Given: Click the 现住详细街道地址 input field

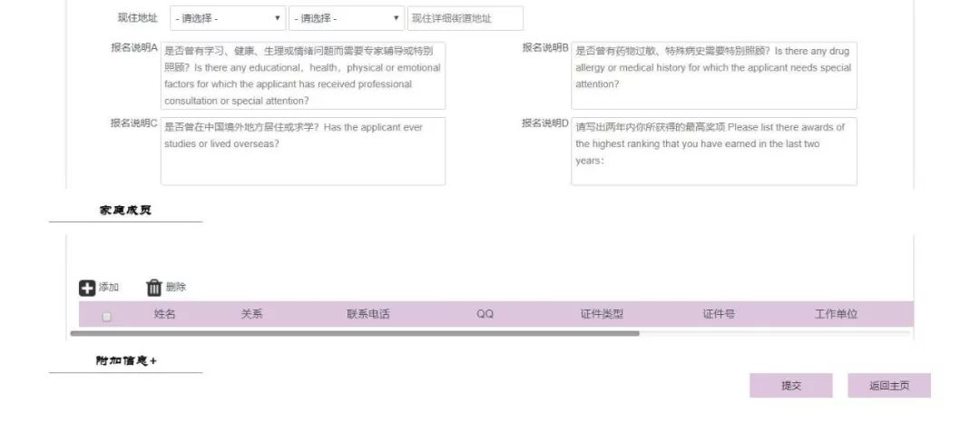Looking at the screenshot, I should (x=465, y=18).
